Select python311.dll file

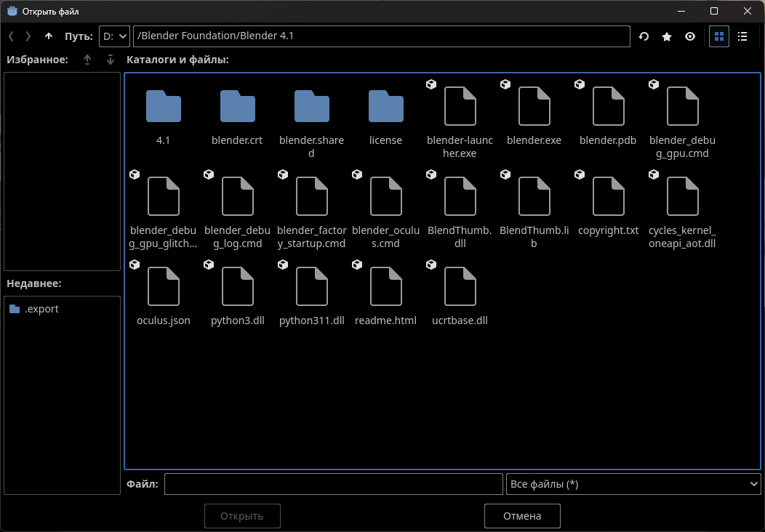[312, 294]
